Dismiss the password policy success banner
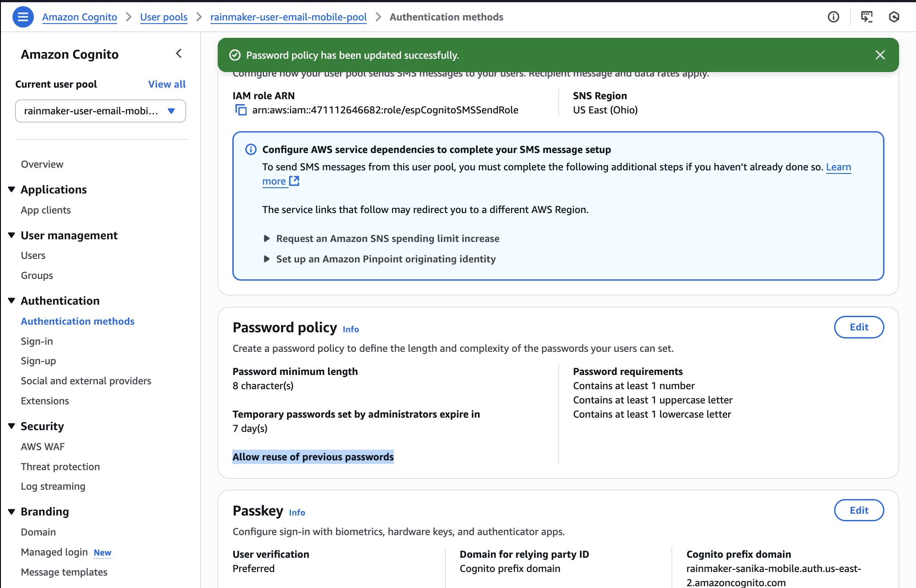Image resolution: width=916 pixels, height=588 pixels. [x=880, y=55]
